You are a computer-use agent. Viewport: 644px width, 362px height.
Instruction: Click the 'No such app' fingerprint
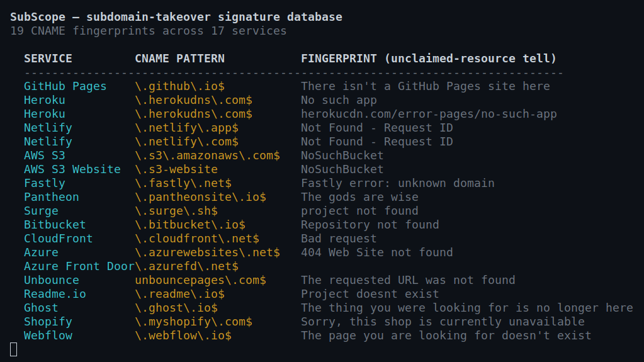[x=339, y=100]
